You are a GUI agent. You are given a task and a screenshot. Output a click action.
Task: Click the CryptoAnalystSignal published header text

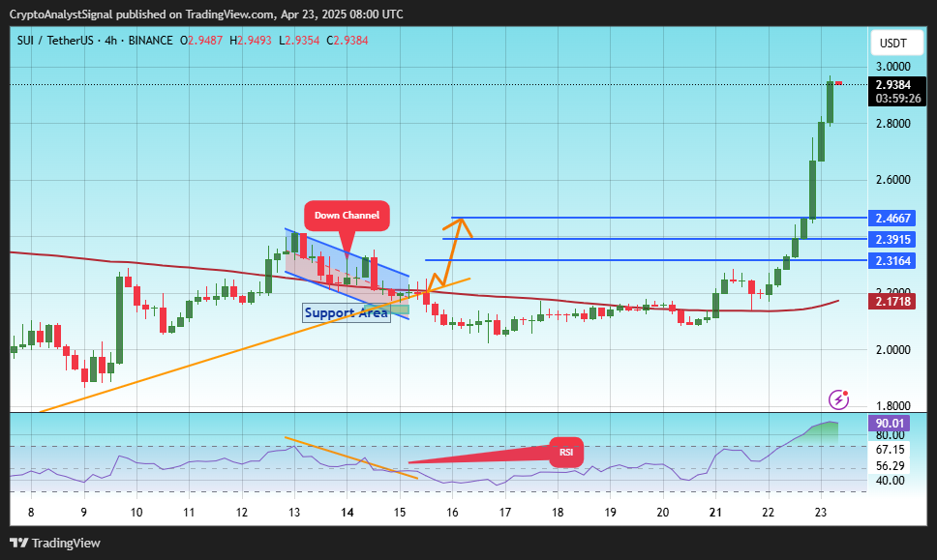tap(206, 15)
